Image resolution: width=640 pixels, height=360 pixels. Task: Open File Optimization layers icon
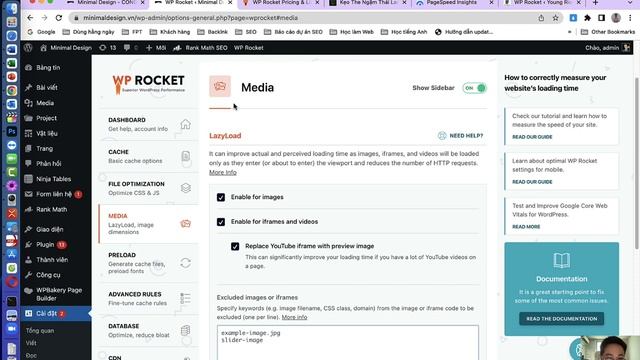[x=185, y=188]
